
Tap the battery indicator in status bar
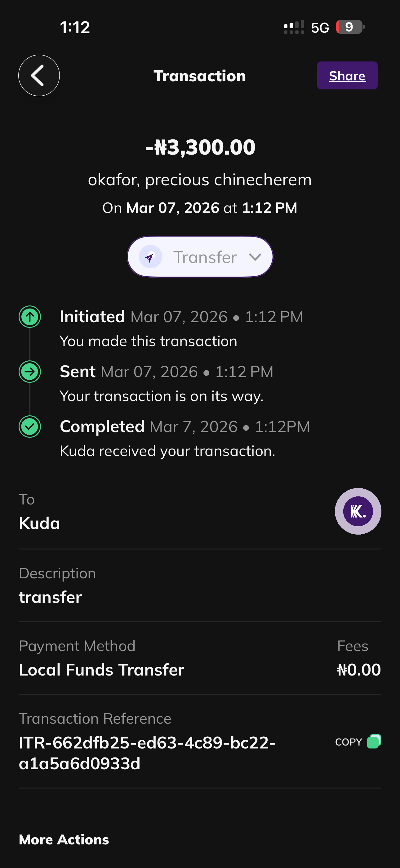tap(350, 27)
